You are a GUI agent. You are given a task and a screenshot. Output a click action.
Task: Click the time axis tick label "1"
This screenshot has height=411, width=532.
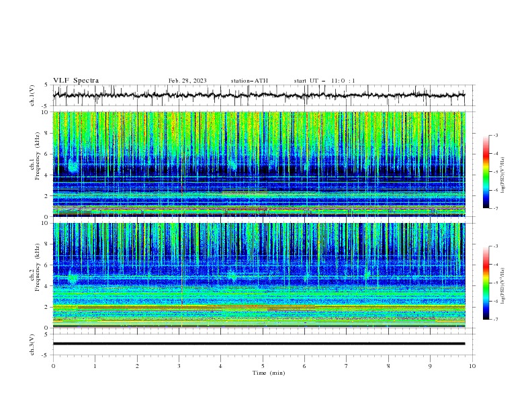(95, 366)
